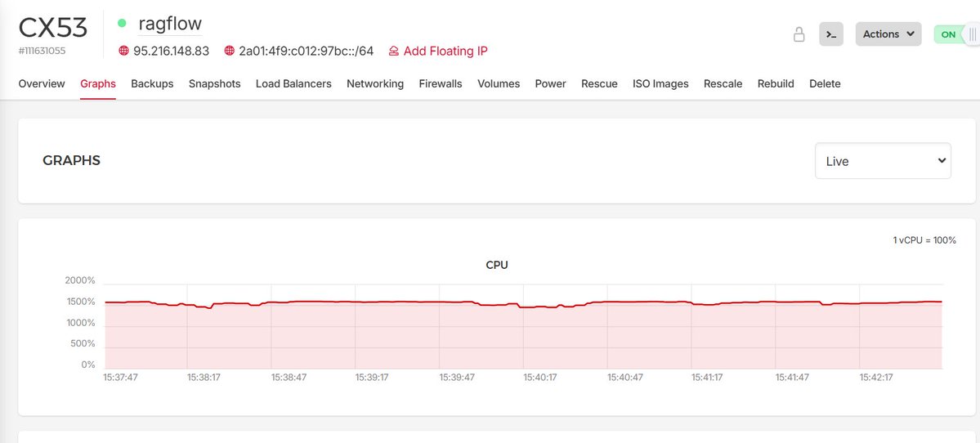Click the 15:41:47 time axis label
The image size is (980, 443).
click(x=793, y=378)
